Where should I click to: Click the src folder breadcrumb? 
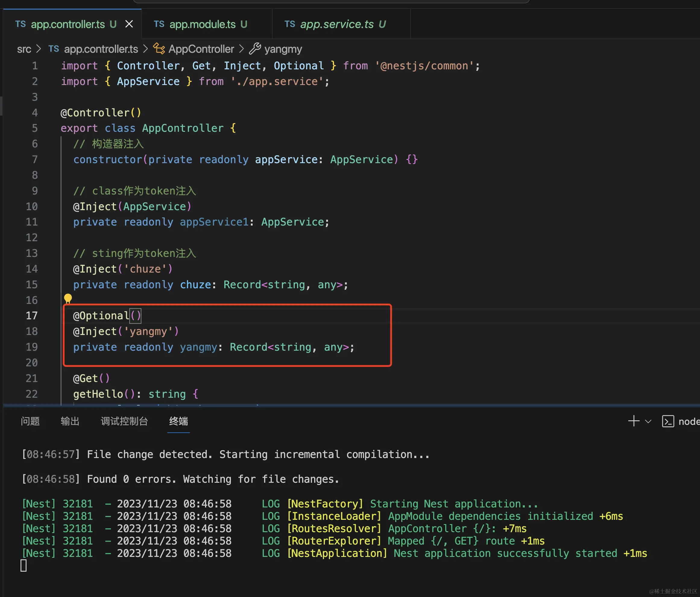pyautogui.click(x=24, y=49)
